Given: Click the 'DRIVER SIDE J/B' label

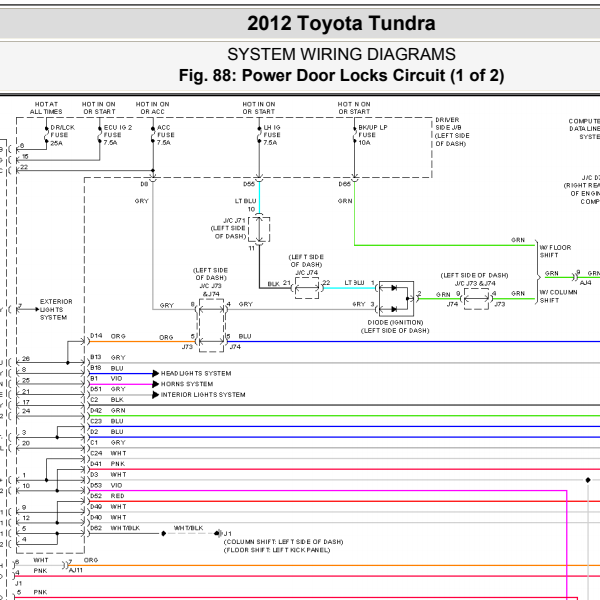Looking at the screenshot, I should [x=452, y=132].
